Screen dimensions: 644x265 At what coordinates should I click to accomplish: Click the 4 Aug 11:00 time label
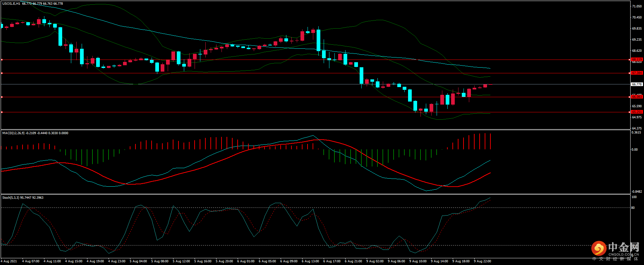[52, 261]
